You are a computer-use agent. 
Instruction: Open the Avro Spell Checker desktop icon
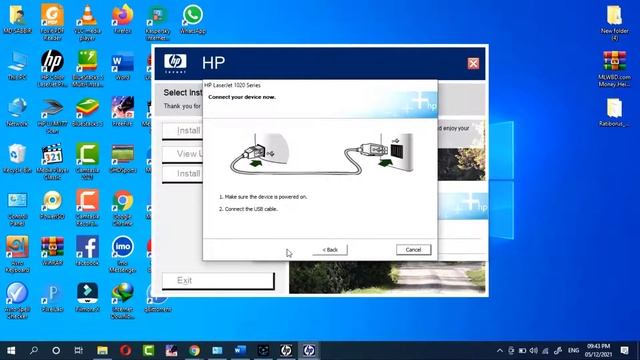coord(17,300)
